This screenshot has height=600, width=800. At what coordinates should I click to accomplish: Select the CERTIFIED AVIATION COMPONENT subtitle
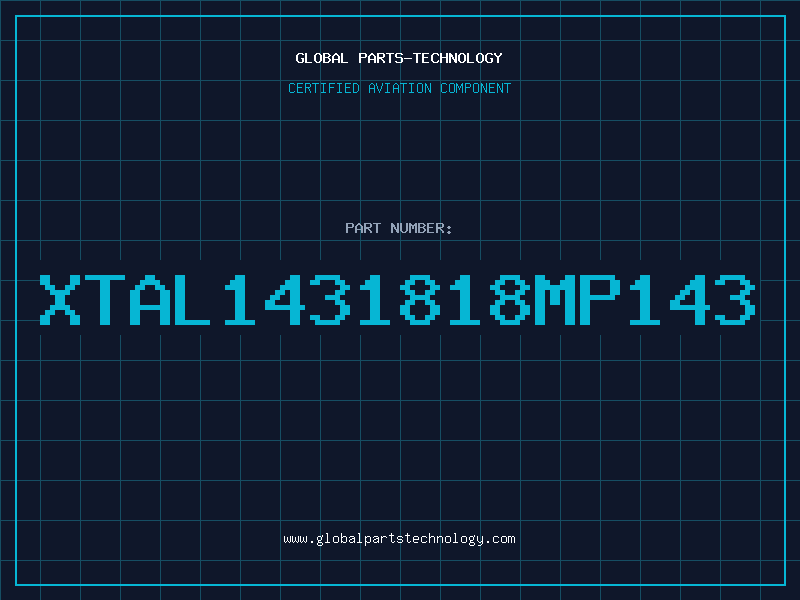(399, 88)
